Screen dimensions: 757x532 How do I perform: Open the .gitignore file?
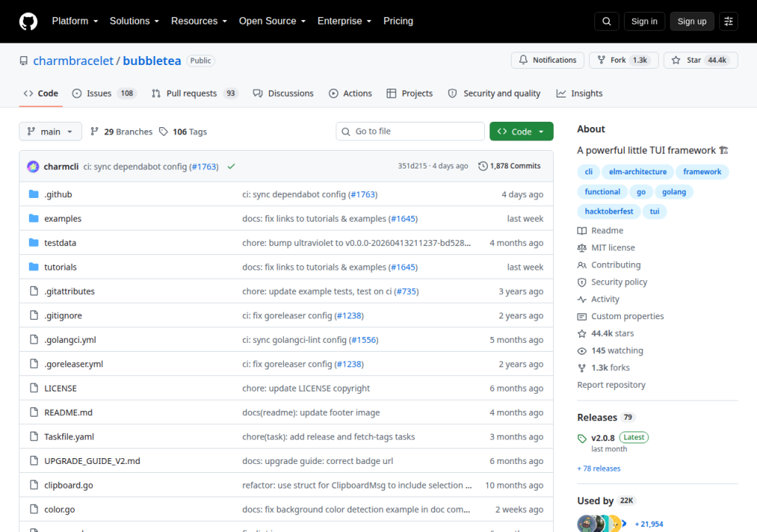pos(64,316)
